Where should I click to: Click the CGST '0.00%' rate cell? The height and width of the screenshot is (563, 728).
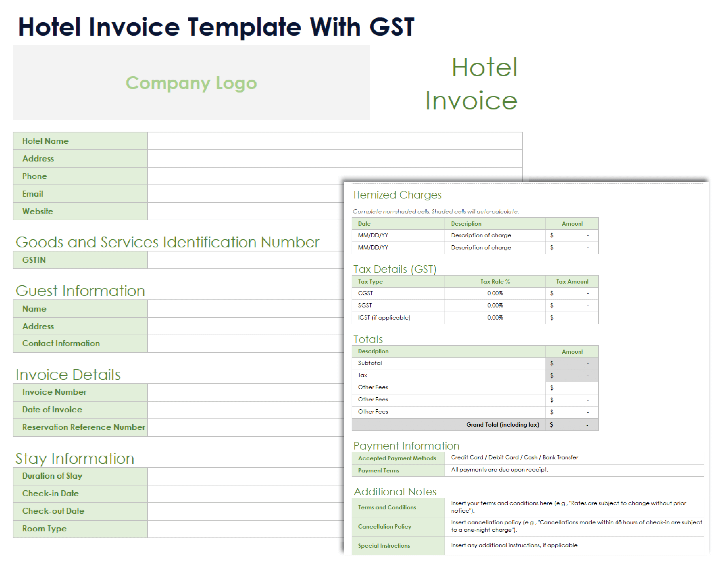click(x=495, y=293)
